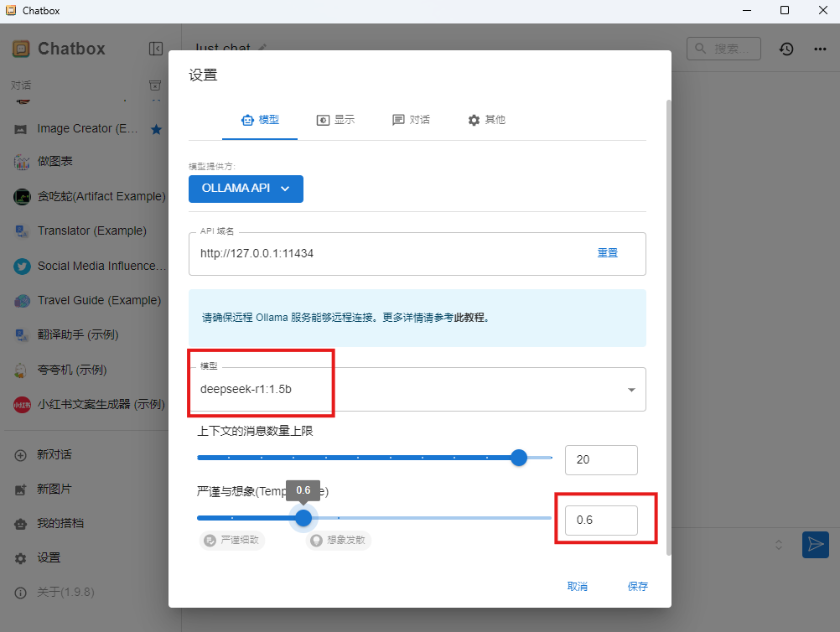Select the 新对话 sidebar entry text
This screenshot has width=840, height=632.
(x=54, y=454)
